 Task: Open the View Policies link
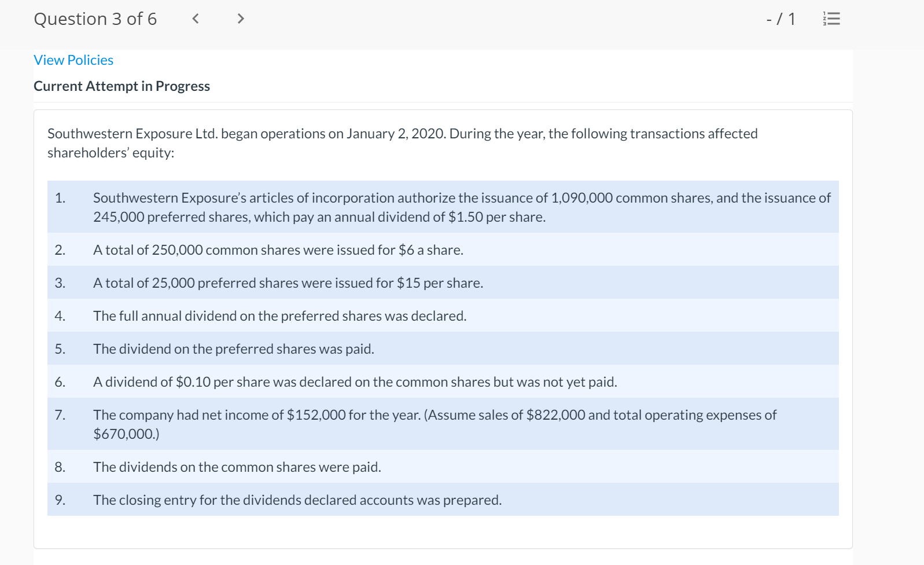tap(73, 60)
